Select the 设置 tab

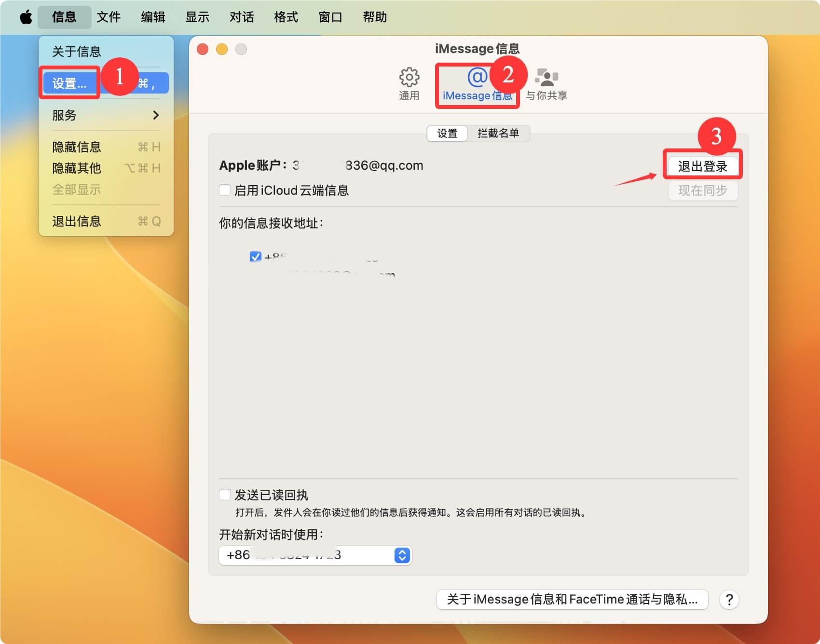[x=446, y=134]
